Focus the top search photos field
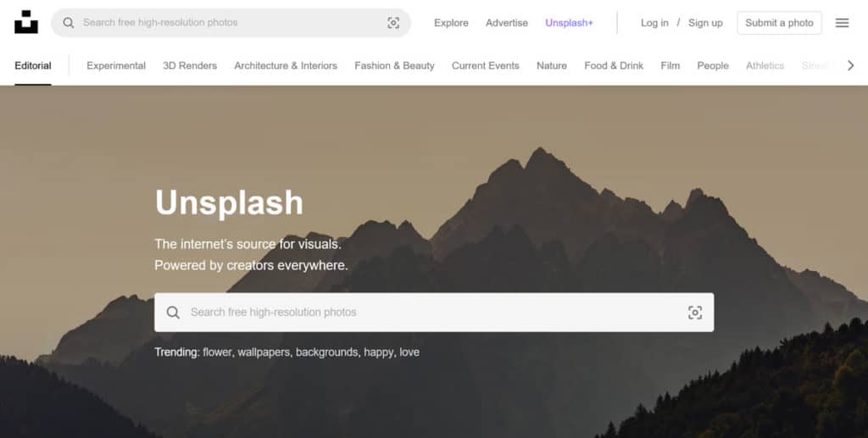 click(231, 23)
